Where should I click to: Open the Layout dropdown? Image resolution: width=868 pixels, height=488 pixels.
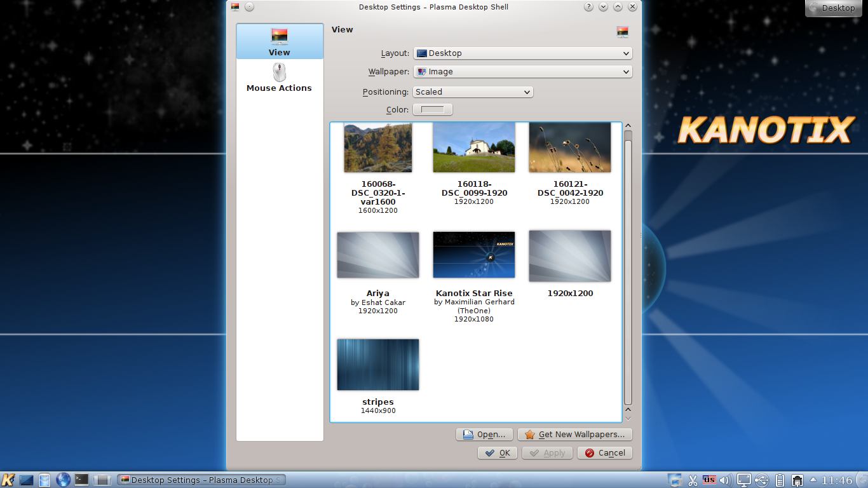522,53
